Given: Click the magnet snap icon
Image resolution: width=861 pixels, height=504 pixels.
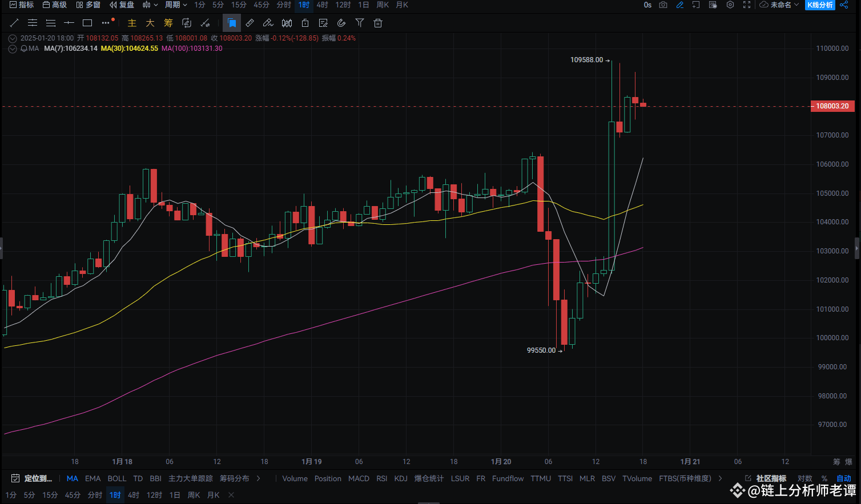Looking at the screenshot, I should pyautogui.click(x=341, y=23).
